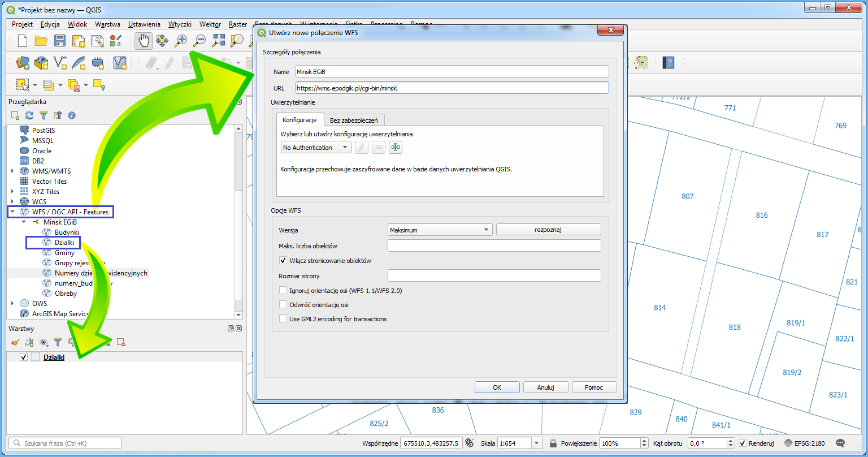Click the filter legend funnel in Warstwy
The image size is (868, 457).
pyautogui.click(x=58, y=342)
